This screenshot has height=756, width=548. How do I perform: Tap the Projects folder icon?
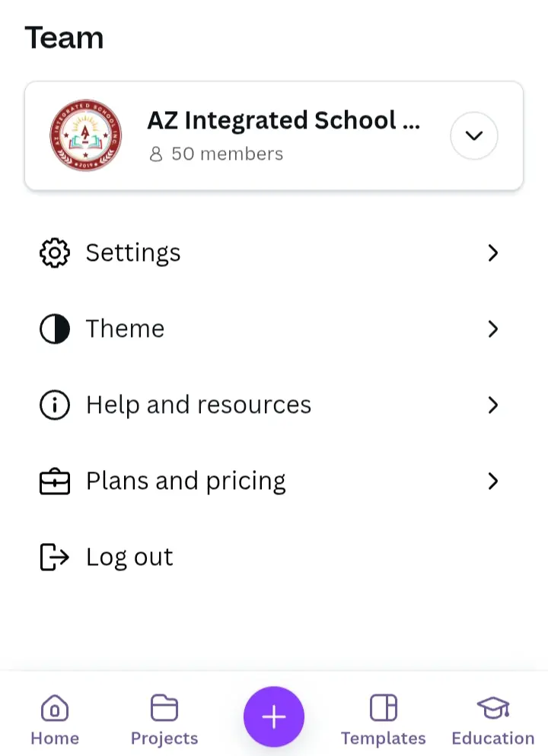(x=164, y=708)
